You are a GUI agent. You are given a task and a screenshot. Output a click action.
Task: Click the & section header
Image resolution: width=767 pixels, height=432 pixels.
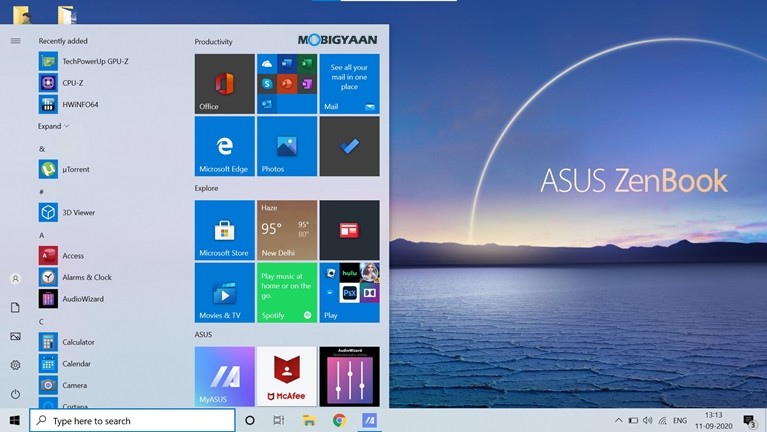pyautogui.click(x=42, y=149)
